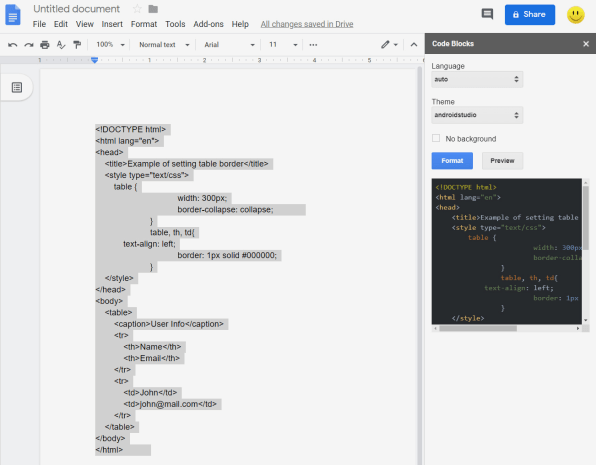This screenshot has height=465, width=596.
Task: Open the Google Docs home icon
Action: click(13, 15)
